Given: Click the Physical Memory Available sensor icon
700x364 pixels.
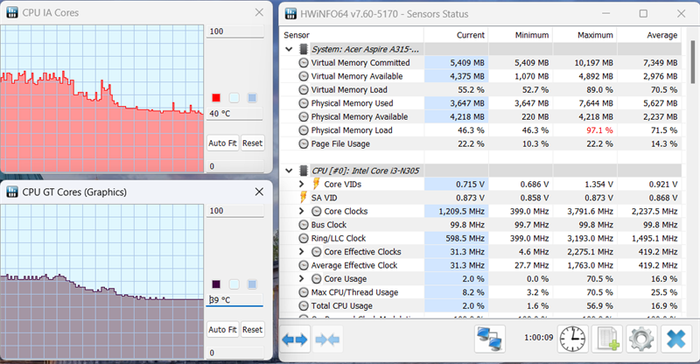Looking at the screenshot, I should (304, 117).
